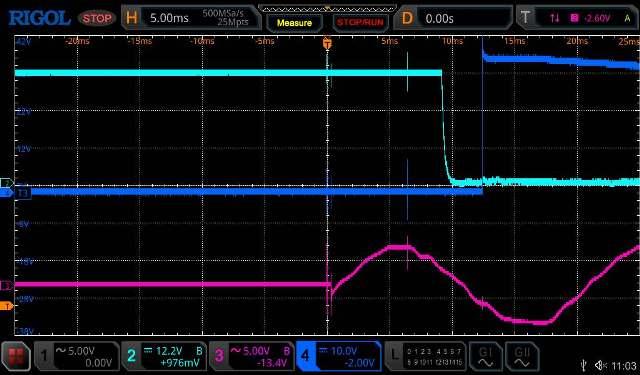Viewport: 640px width, 375px height.
Task: Adjust the -2.60V trigger level
Action: [x=597, y=18]
